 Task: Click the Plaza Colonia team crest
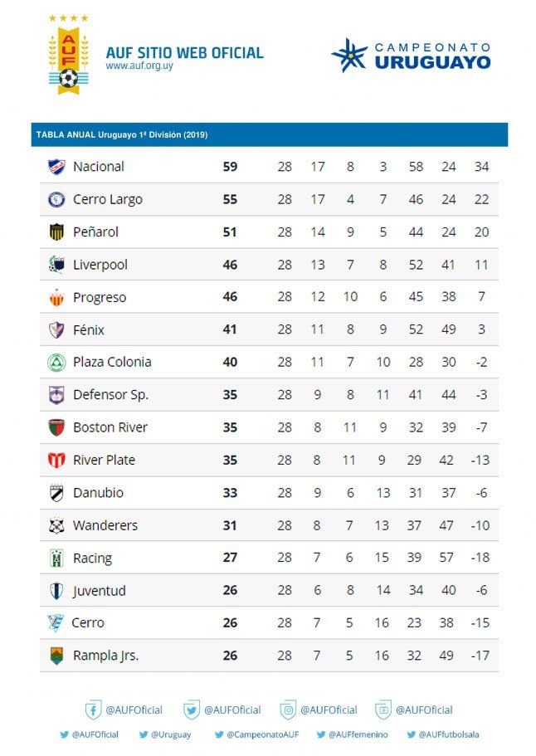(56, 363)
